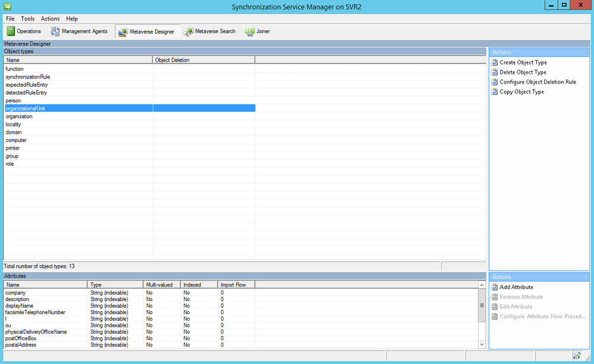
Task: Select the facsimileTelephoneNumber attribute row
Action: [x=129, y=312]
